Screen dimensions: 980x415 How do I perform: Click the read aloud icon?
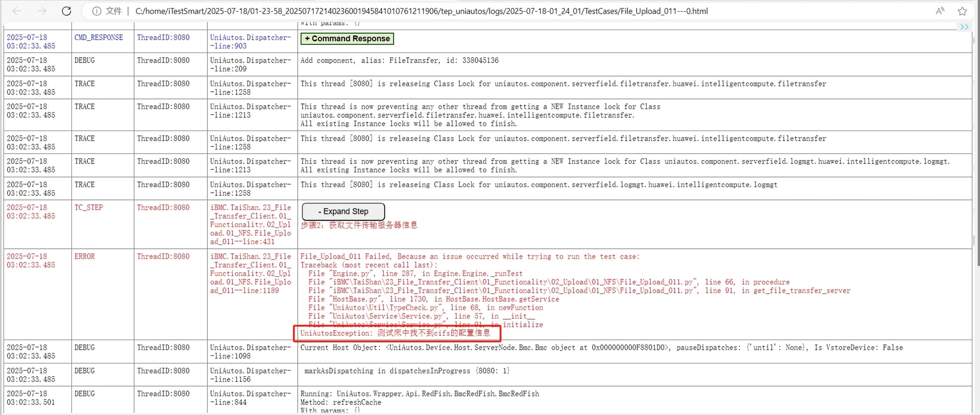click(x=940, y=11)
